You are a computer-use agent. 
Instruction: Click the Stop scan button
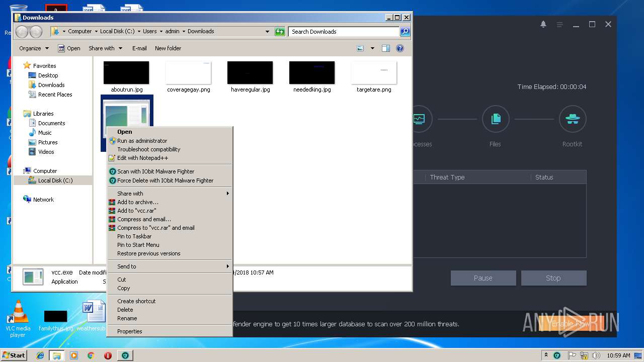point(553,278)
